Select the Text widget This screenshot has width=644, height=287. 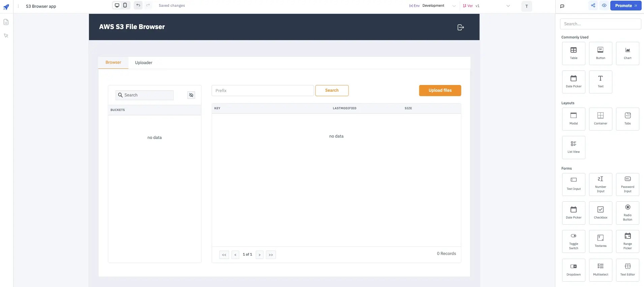pos(601,82)
